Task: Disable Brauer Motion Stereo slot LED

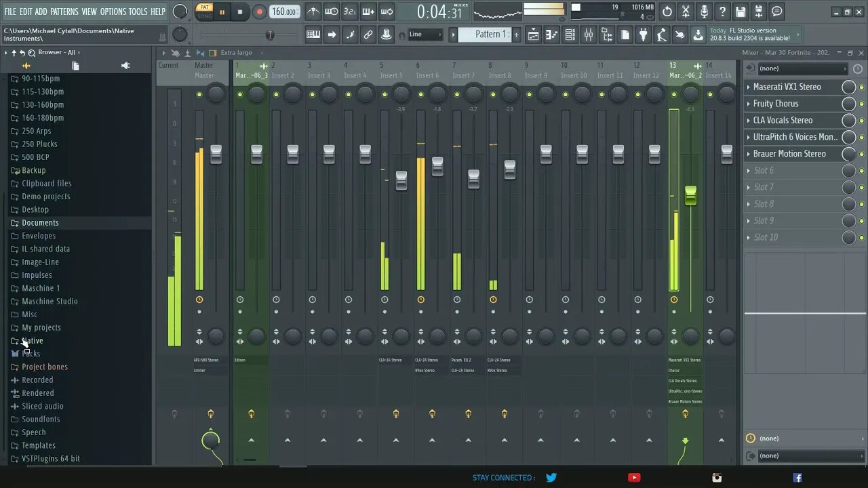Action: coord(861,154)
